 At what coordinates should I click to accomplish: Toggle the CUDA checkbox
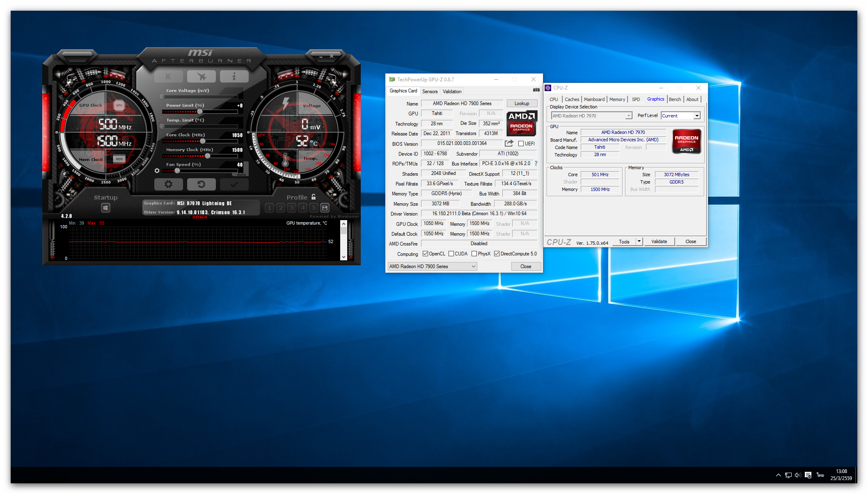click(451, 254)
